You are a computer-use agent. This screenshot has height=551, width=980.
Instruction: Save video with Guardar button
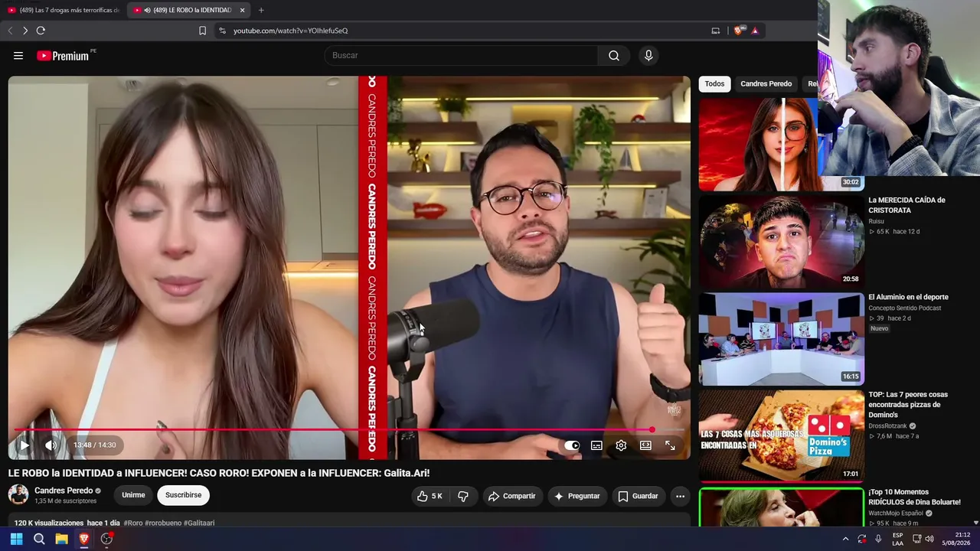(638, 496)
